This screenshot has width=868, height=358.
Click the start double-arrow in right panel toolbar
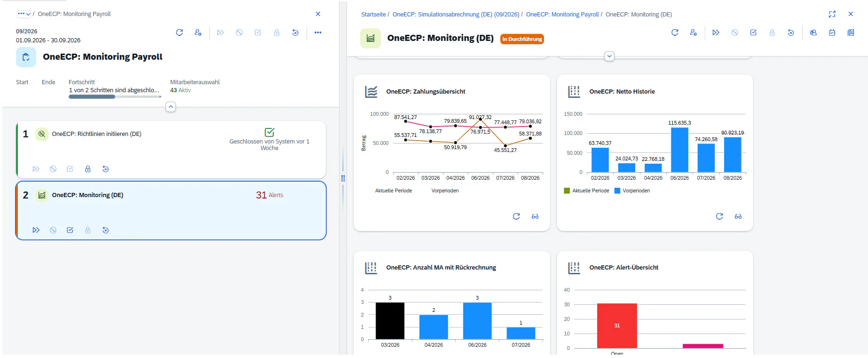click(716, 32)
